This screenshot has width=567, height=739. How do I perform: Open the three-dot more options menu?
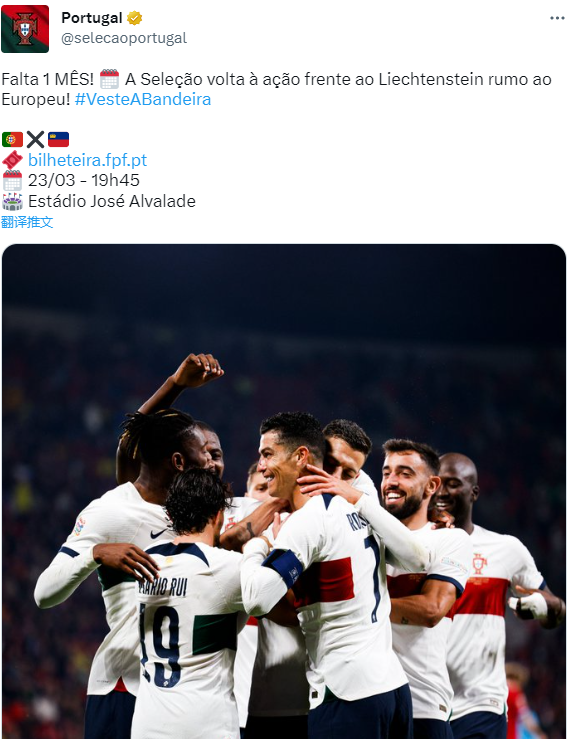(557, 18)
